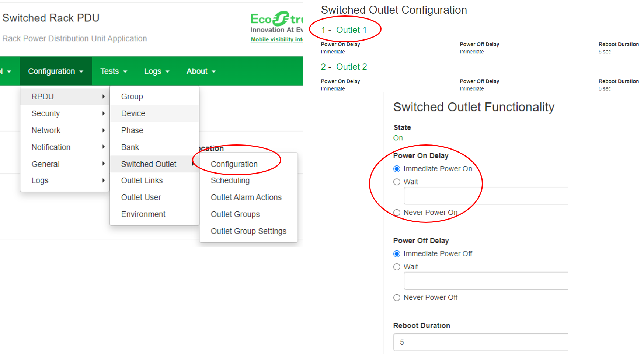Viewport: 644px width, 354px height.
Task: Select Immediate Power On radio button
Action: tap(397, 169)
